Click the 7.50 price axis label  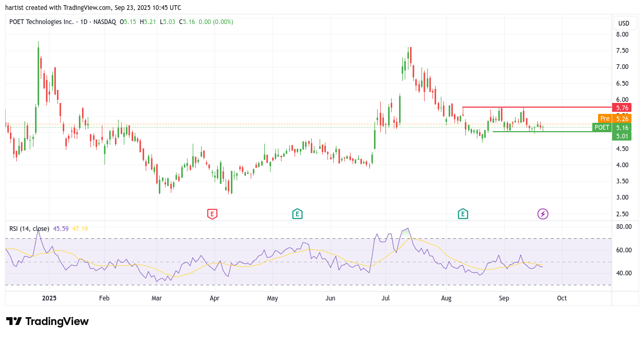(x=622, y=51)
